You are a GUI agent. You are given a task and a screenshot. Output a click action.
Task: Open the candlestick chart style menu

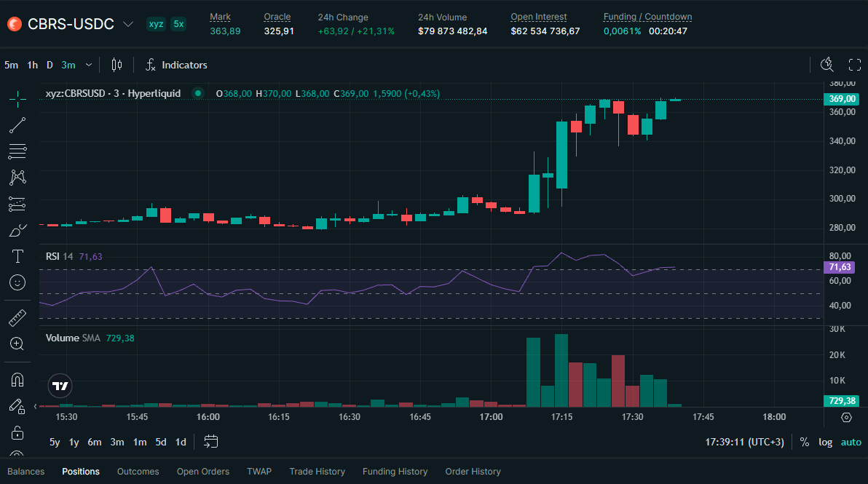pyautogui.click(x=117, y=65)
